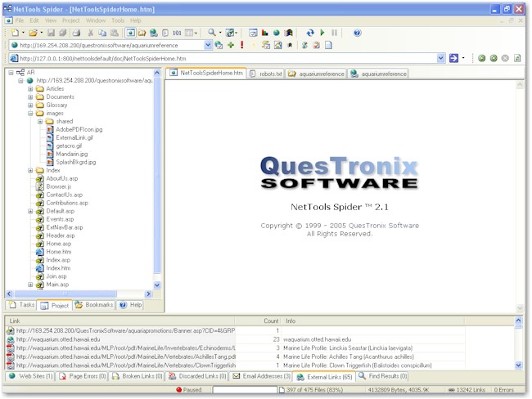Show the Find Results (0) tab
The height and width of the screenshot is (399, 532).
tap(383, 376)
